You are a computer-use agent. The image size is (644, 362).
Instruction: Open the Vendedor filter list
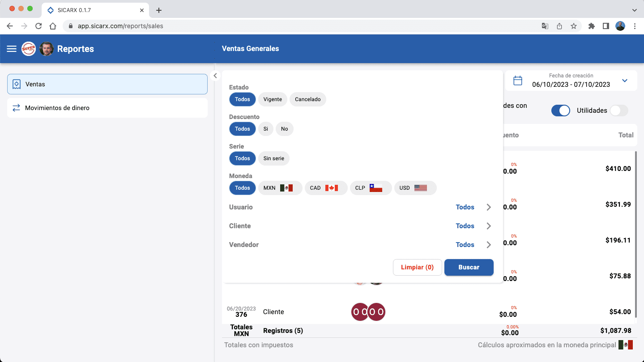pyautogui.click(x=488, y=245)
